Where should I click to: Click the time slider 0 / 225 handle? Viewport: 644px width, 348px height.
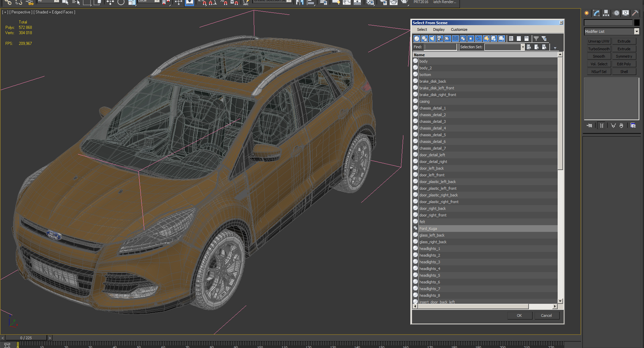pyautogui.click(x=26, y=338)
